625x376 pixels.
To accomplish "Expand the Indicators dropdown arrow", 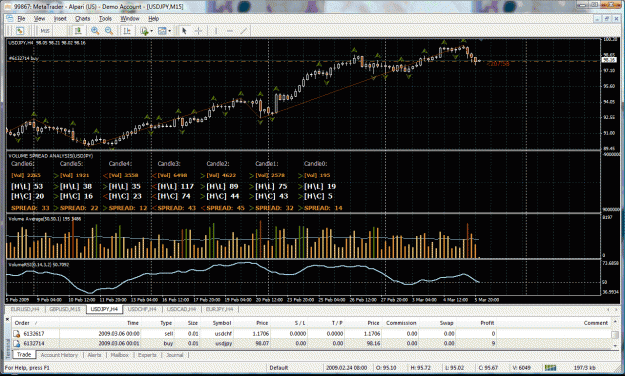I will pyautogui.click(x=151, y=31).
